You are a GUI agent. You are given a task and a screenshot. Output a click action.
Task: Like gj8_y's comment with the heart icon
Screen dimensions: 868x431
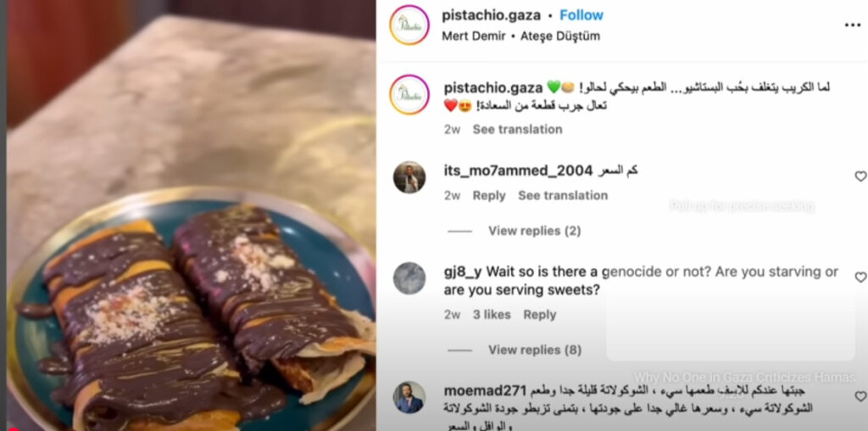click(x=860, y=277)
